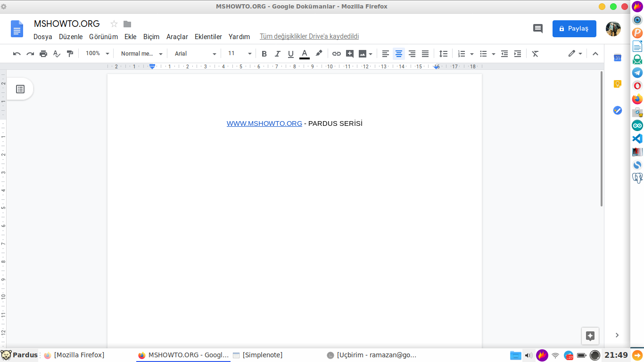Open Google Keep side panel
644x362 pixels.
coord(617,84)
